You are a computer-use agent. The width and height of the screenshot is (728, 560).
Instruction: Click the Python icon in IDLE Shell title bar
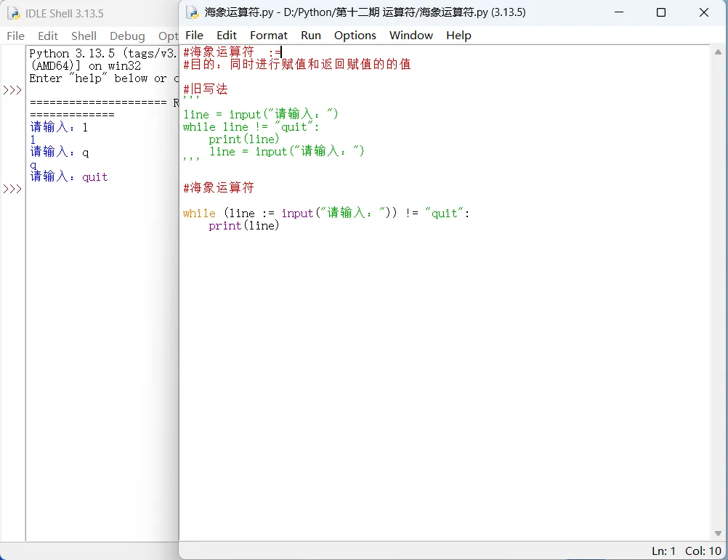(x=14, y=14)
